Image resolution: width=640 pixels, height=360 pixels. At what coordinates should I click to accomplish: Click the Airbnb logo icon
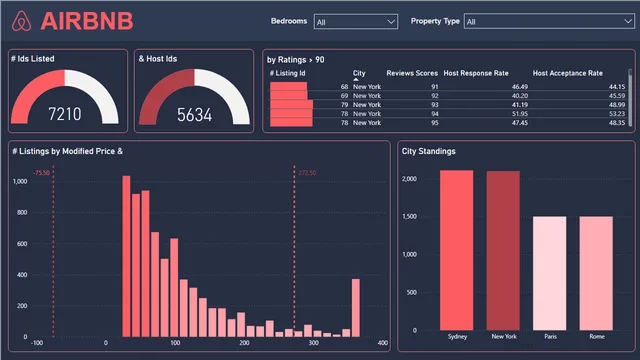[x=21, y=21]
